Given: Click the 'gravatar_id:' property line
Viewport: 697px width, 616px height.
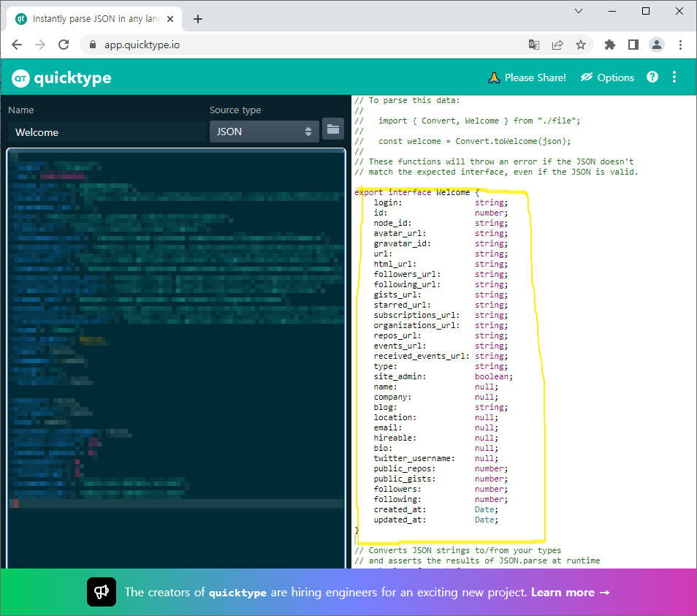Looking at the screenshot, I should 441,243.
